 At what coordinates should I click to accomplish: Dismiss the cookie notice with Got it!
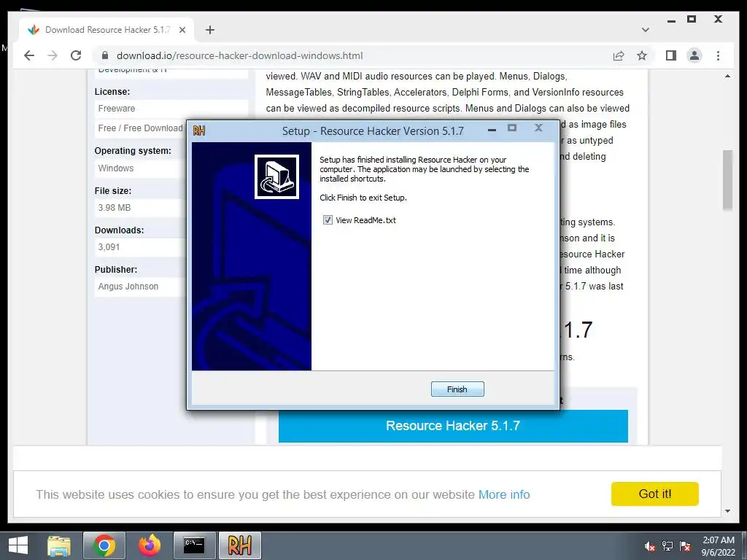[654, 494]
